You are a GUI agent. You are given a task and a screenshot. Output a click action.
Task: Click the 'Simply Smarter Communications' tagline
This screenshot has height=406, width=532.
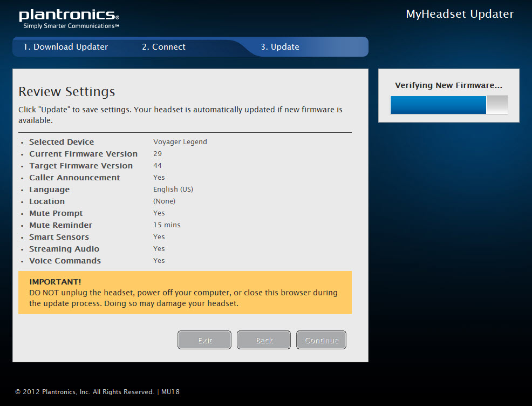point(71,26)
